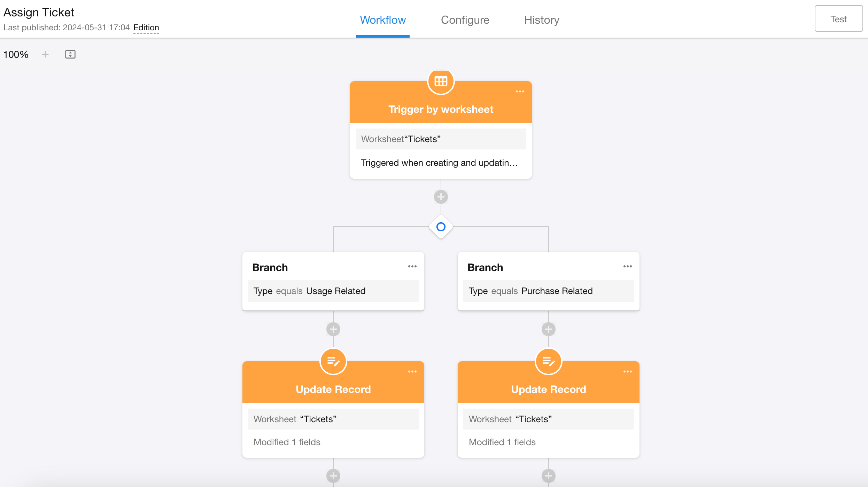Image resolution: width=868 pixels, height=487 pixels.
Task: Switch to the History tab
Action: tap(542, 20)
